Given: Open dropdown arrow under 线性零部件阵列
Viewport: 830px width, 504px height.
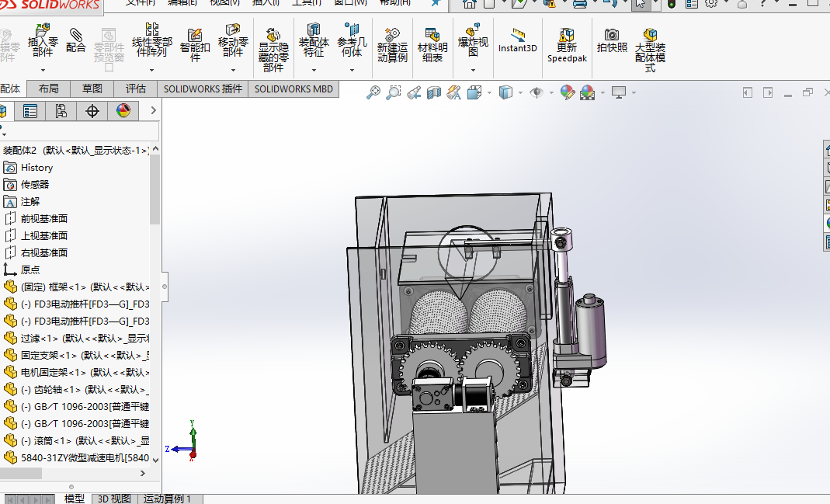Looking at the screenshot, I should [x=152, y=70].
